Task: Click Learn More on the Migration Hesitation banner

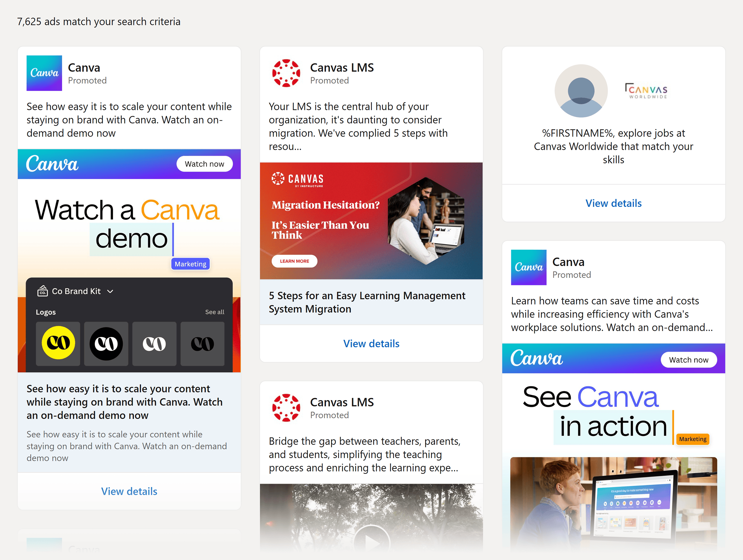Action: coord(294,261)
